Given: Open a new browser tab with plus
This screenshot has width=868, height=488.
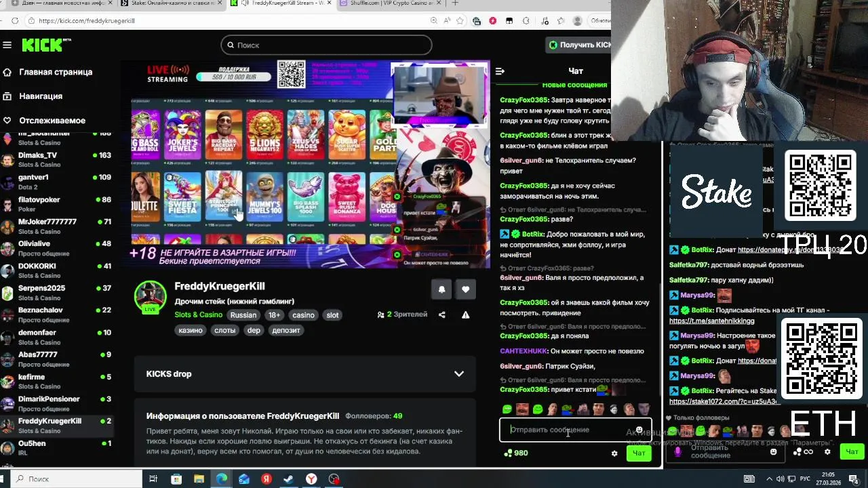Looking at the screenshot, I should pos(455,3).
